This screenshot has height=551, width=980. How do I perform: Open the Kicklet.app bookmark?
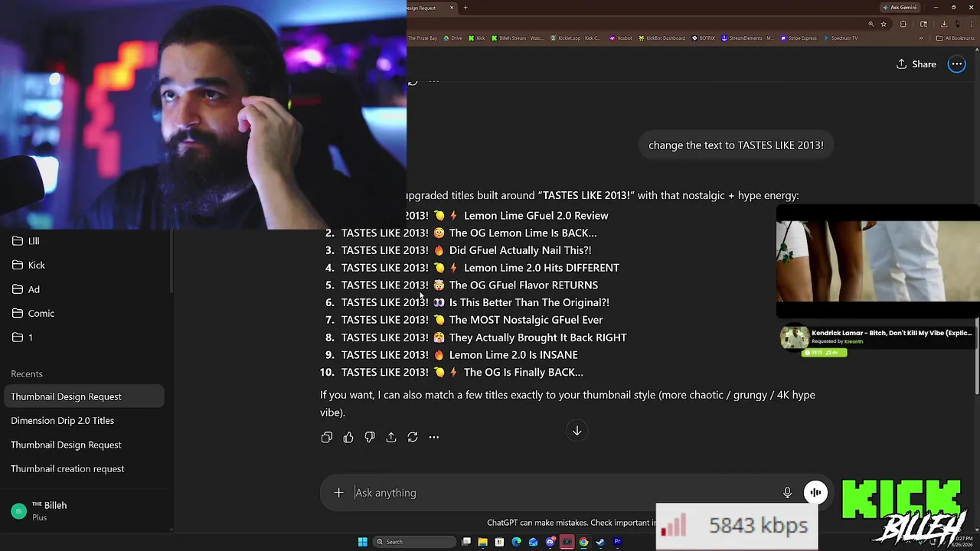pyautogui.click(x=577, y=38)
